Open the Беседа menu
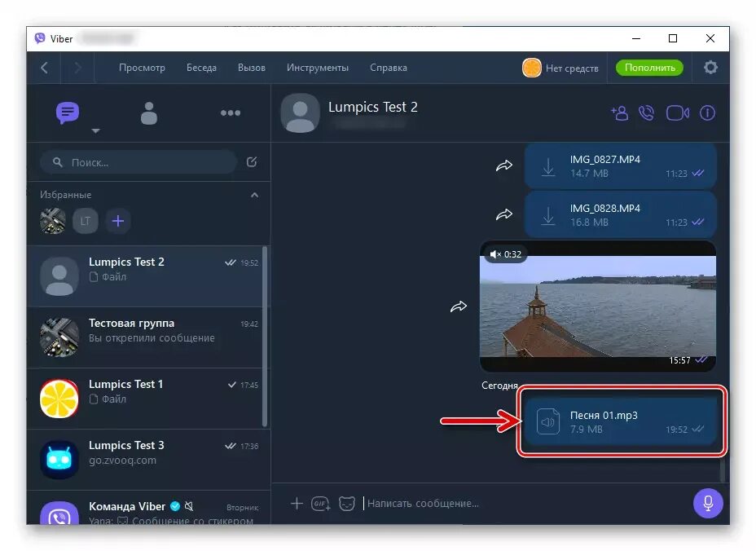 point(201,68)
